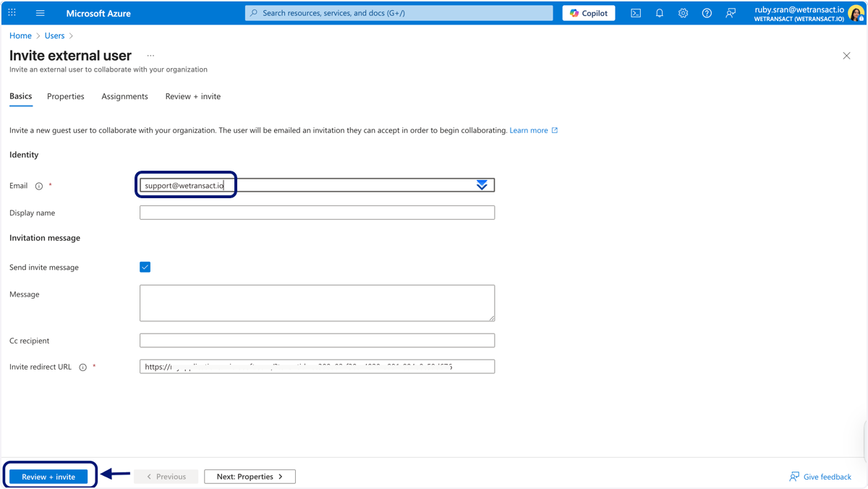Screen dimensions: 868x489
Task: Switch to the Review + invite tab
Action: [193, 96]
